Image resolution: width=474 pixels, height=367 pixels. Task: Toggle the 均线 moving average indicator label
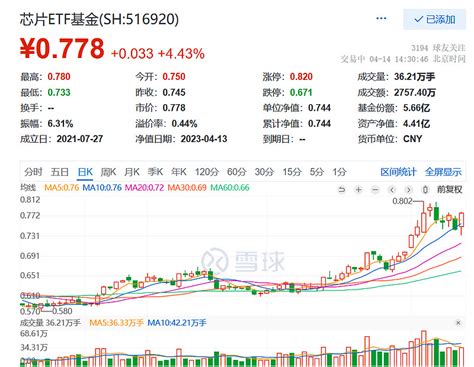pos(28,188)
